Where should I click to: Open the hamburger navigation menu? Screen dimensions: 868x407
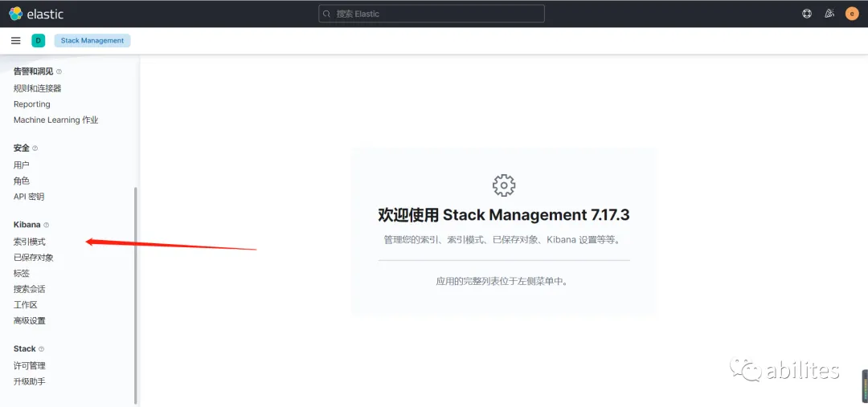coord(16,40)
